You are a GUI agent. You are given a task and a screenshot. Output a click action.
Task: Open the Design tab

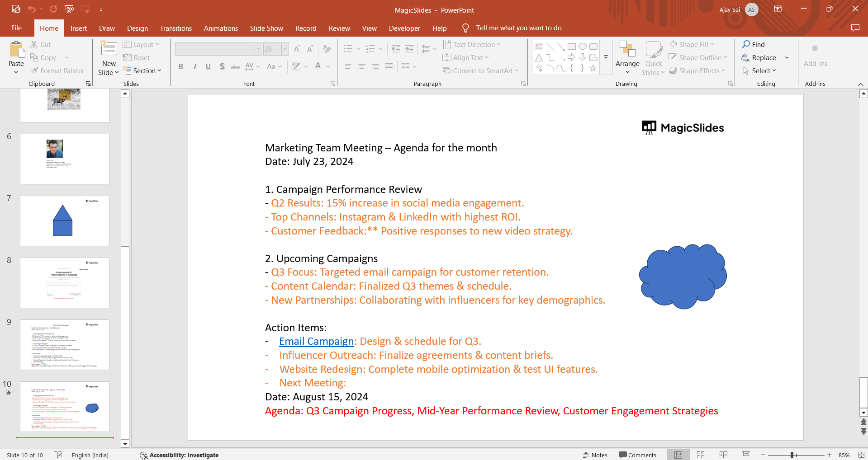coord(137,28)
